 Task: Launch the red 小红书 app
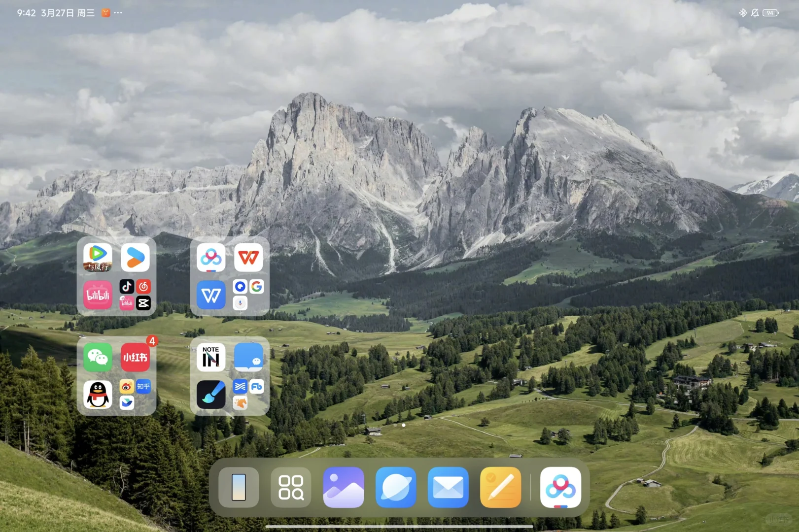click(x=136, y=357)
